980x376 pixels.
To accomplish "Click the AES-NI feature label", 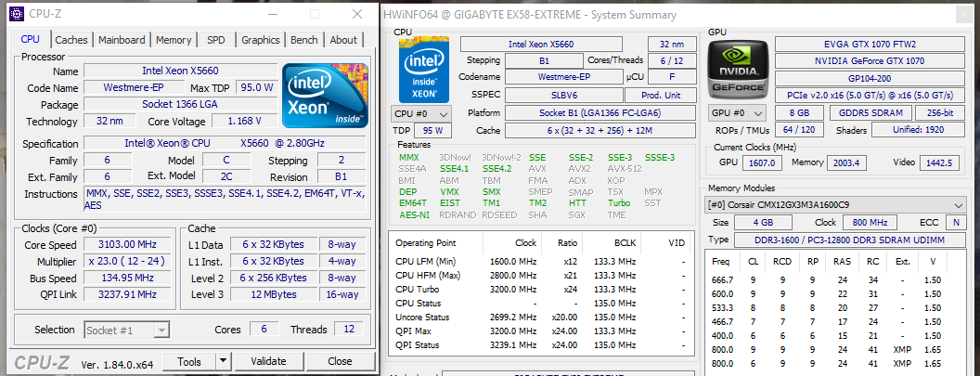I will tap(415, 214).
